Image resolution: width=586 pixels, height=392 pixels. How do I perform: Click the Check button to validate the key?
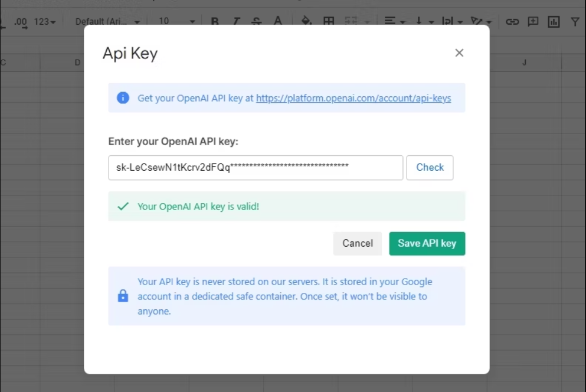pyautogui.click(x=430, y=168)
